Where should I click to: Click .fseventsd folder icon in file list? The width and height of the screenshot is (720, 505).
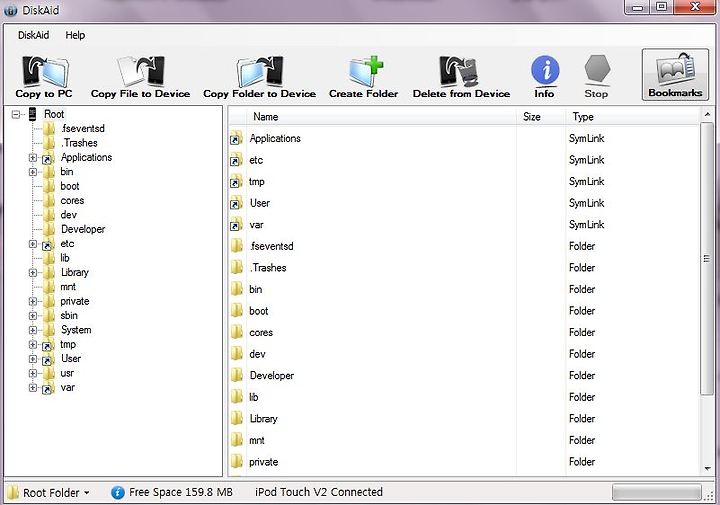pyautogui.click(x=236, y=246)
